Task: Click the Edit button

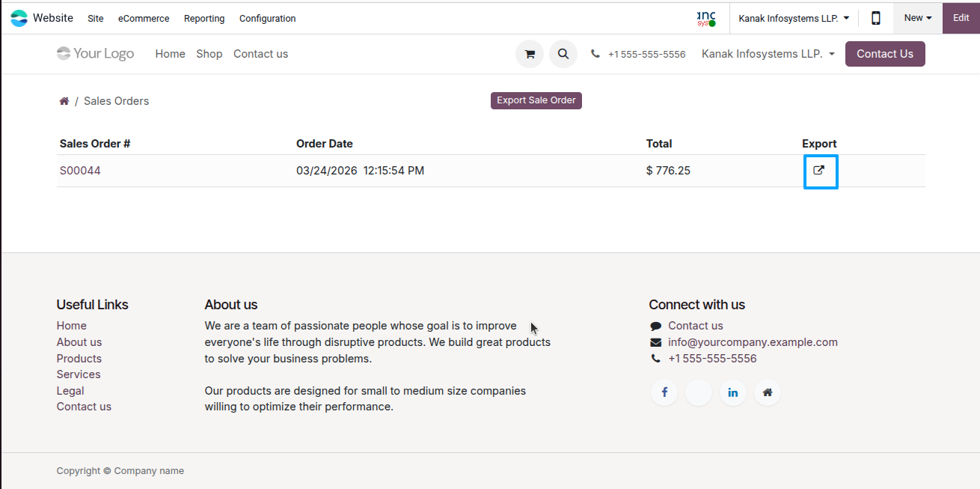Action: tap(961, 18)
